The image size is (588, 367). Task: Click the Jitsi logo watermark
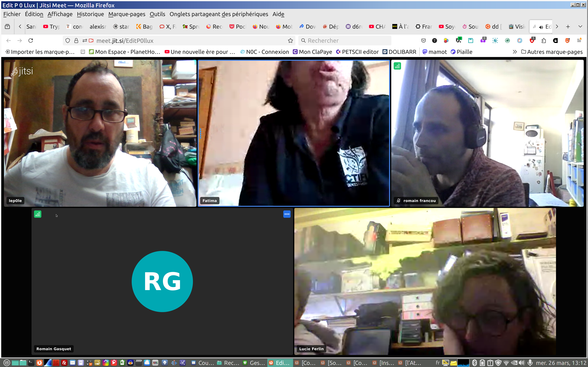pos(22,71)
